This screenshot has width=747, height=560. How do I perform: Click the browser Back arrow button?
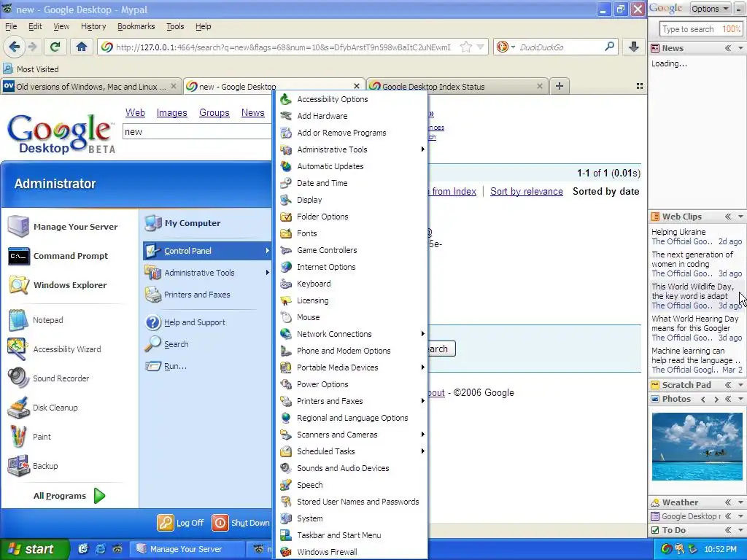[14, 47]
